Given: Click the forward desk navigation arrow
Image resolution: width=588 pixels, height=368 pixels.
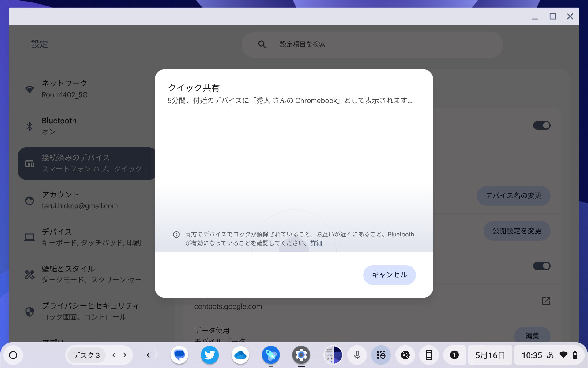Looking at the screenshot, I should point(124,355).
